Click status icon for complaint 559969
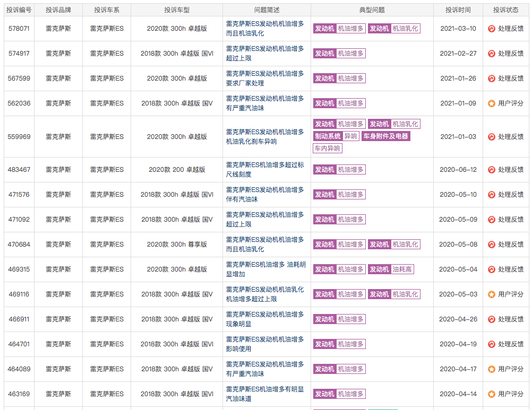Viewport: 532px width, 410px height. 491,137
